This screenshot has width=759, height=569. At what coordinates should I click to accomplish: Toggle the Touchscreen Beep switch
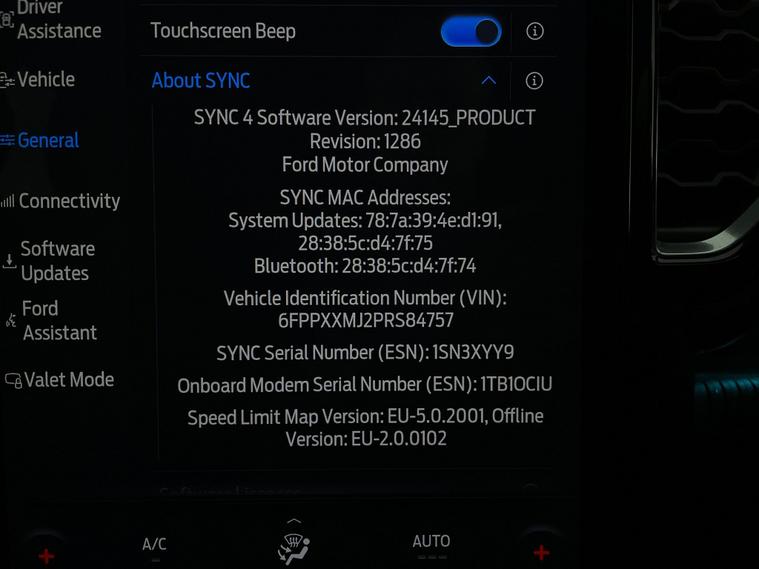pos(471,32)
